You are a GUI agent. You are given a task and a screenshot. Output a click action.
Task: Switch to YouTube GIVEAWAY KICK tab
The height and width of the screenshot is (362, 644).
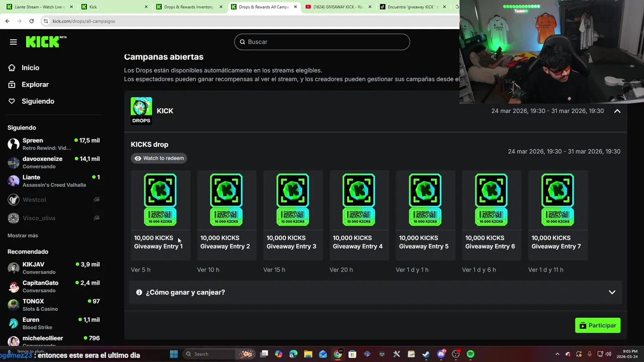[x=338, y=7]
